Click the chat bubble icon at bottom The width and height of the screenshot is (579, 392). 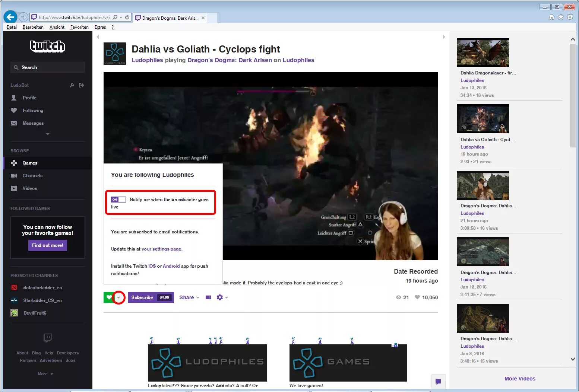pyautogui.click(x=438, y=381)
